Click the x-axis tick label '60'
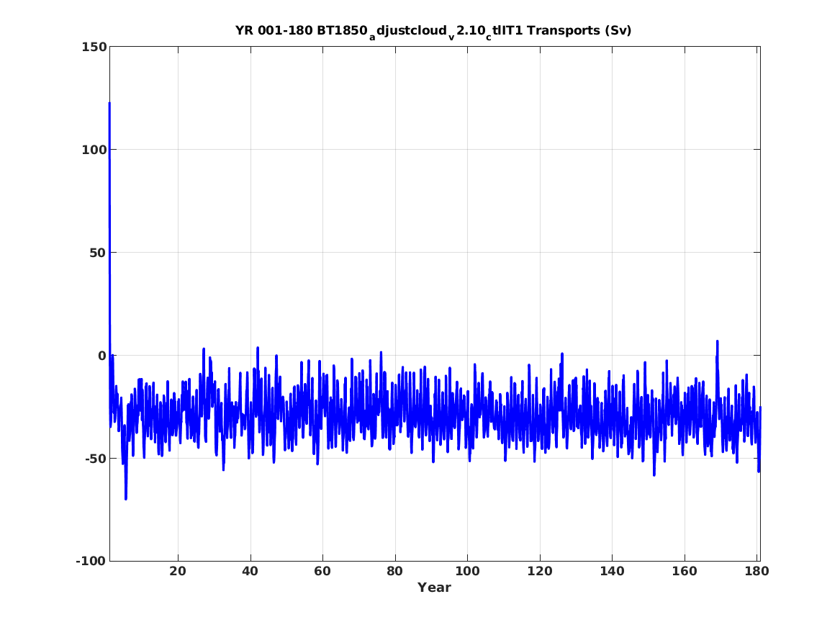 coord(322,572)
